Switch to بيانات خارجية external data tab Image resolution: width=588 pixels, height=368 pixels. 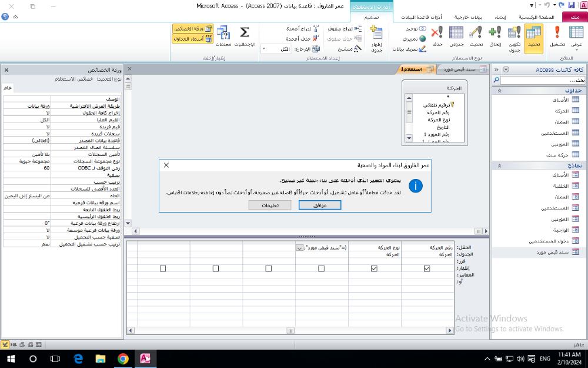coord(469,17)
